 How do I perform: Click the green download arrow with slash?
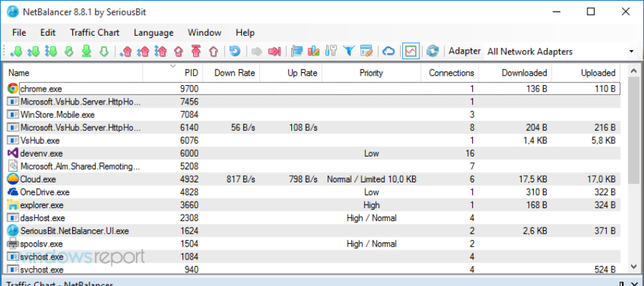click(69, 51)
